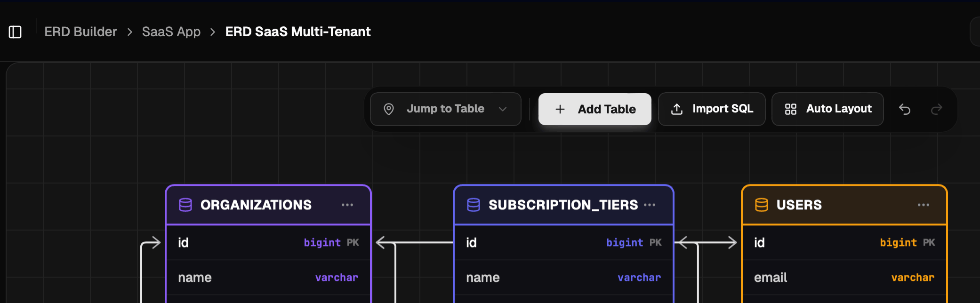Click the USERS database icon

tap(762, 205)
